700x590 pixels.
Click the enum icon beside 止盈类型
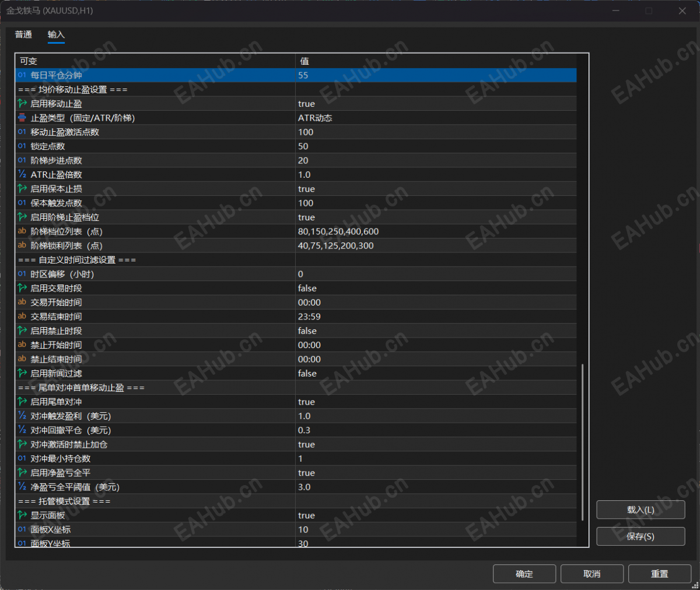pyautogui.click(x=22, y=118)
